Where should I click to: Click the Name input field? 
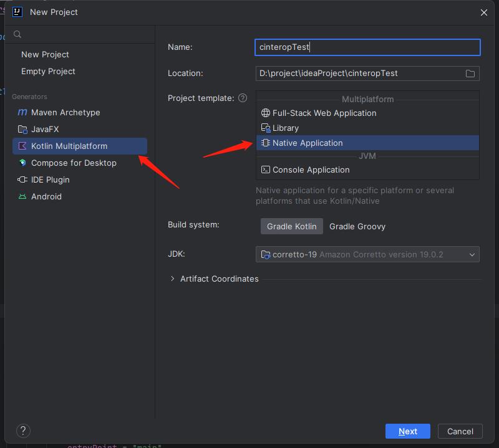click(x=367, y=47)
